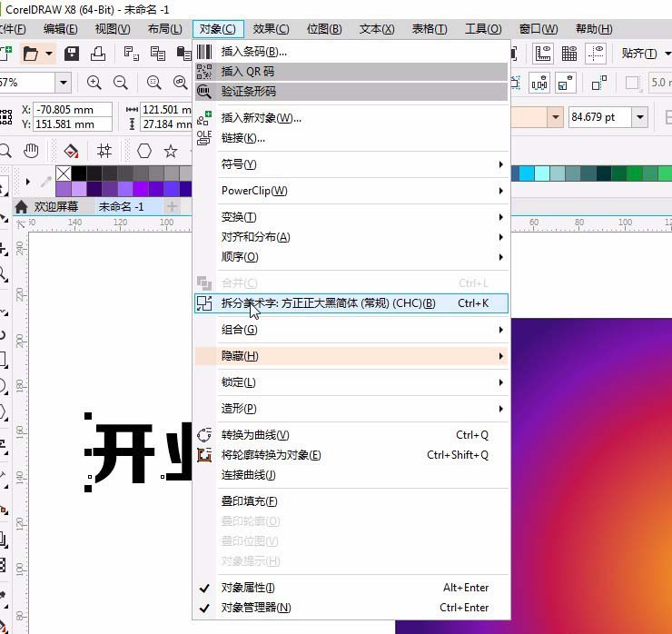Open the font size dropdown next to 84.679 pt
The image size is (672, 634).
pos(640,117)
